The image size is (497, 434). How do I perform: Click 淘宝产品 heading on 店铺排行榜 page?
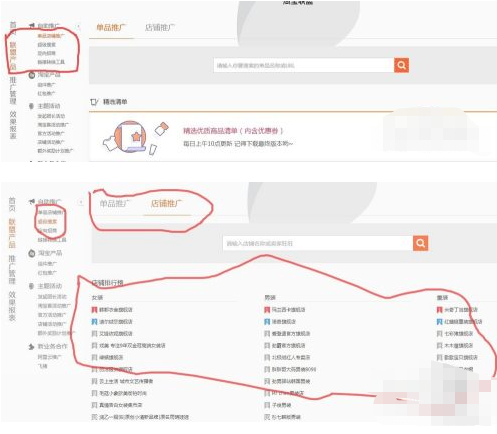[50, 253]
